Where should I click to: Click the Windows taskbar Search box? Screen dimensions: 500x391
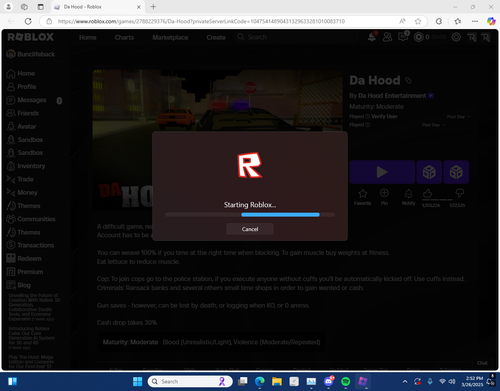190,381
